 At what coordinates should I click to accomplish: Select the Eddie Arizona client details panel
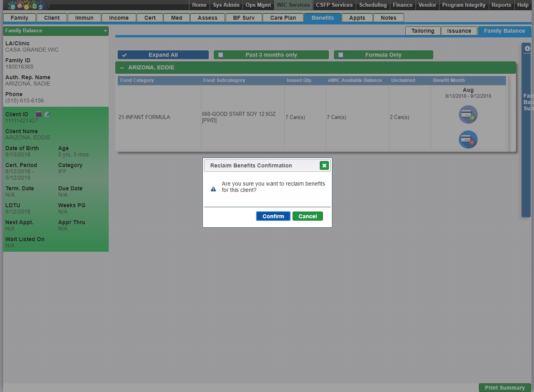tap(56, 179)
